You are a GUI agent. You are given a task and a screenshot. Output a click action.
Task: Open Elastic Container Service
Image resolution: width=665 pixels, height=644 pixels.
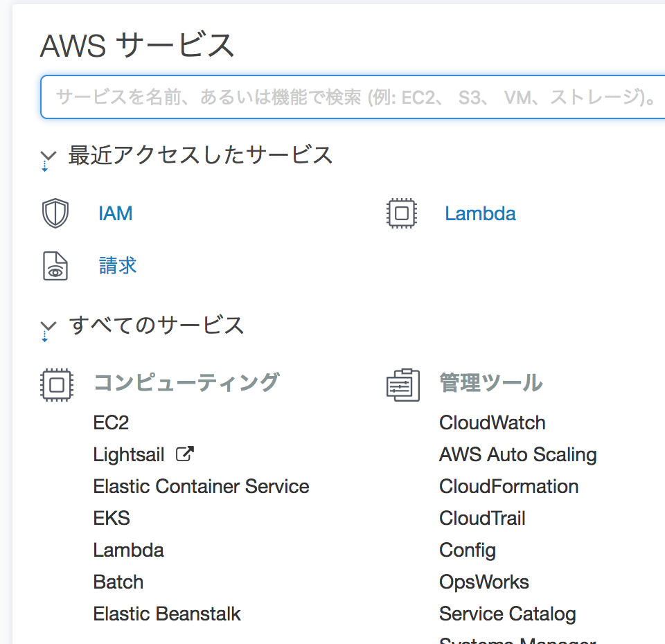coord(201,486)
